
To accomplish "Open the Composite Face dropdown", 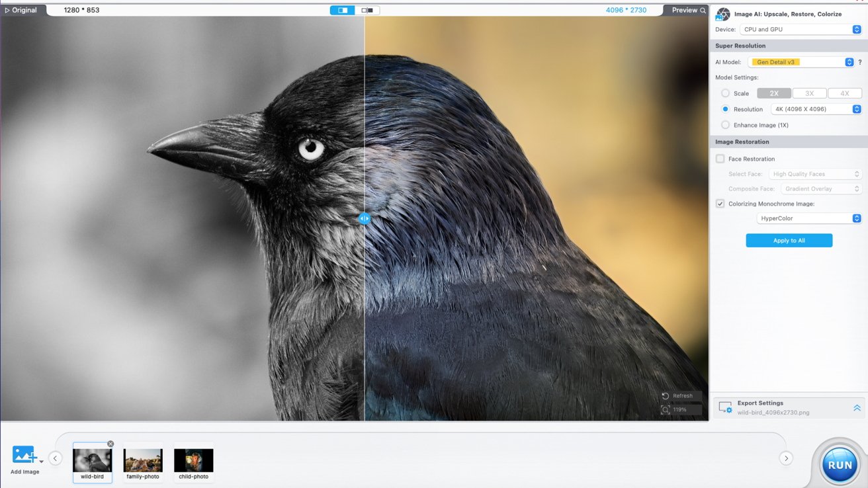I will (821, 188).
